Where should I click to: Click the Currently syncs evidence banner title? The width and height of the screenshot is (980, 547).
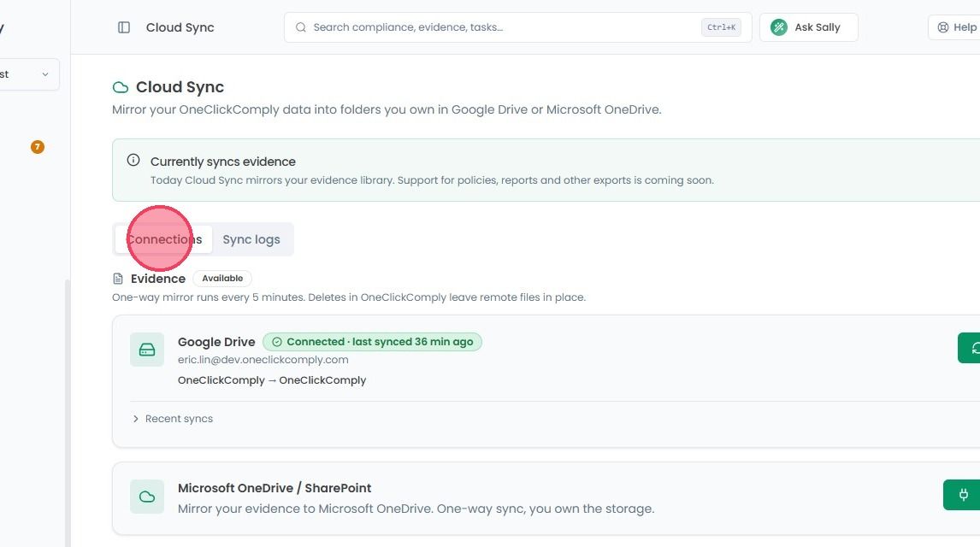click(x=223, y=162)
